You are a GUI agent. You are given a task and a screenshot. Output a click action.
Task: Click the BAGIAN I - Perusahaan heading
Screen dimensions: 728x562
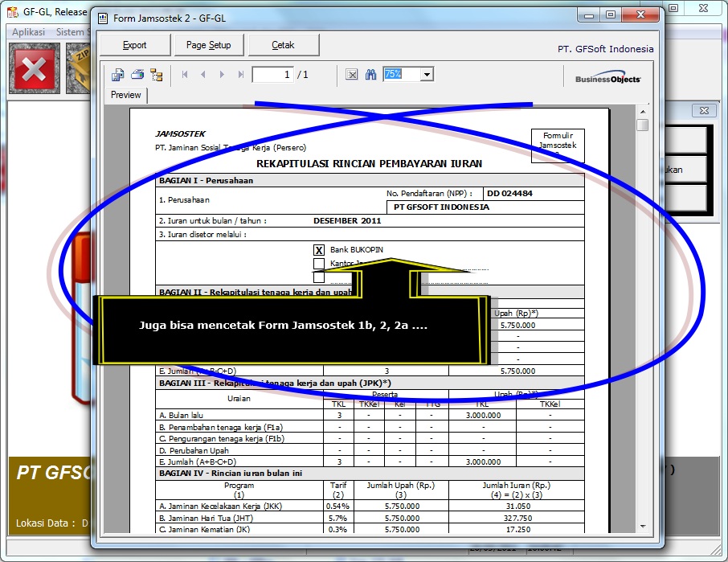[x=207, y=181]
